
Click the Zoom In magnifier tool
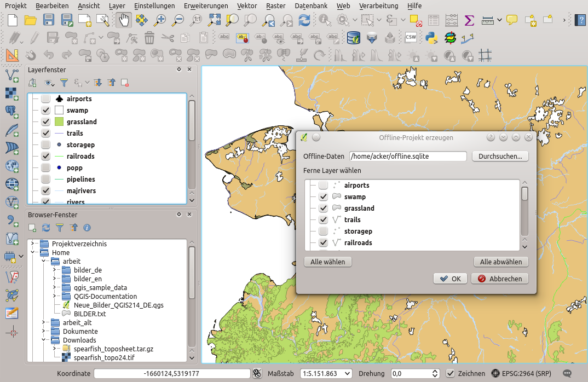click(160, 20)
